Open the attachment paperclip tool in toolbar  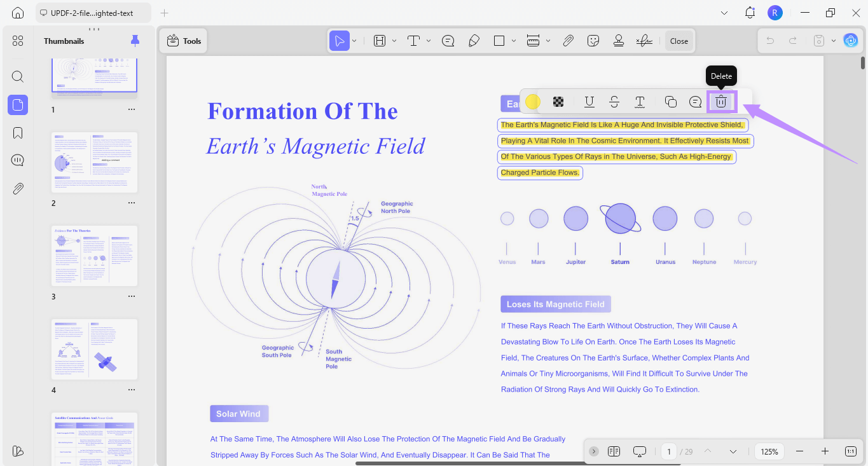(x=568, y=41)
